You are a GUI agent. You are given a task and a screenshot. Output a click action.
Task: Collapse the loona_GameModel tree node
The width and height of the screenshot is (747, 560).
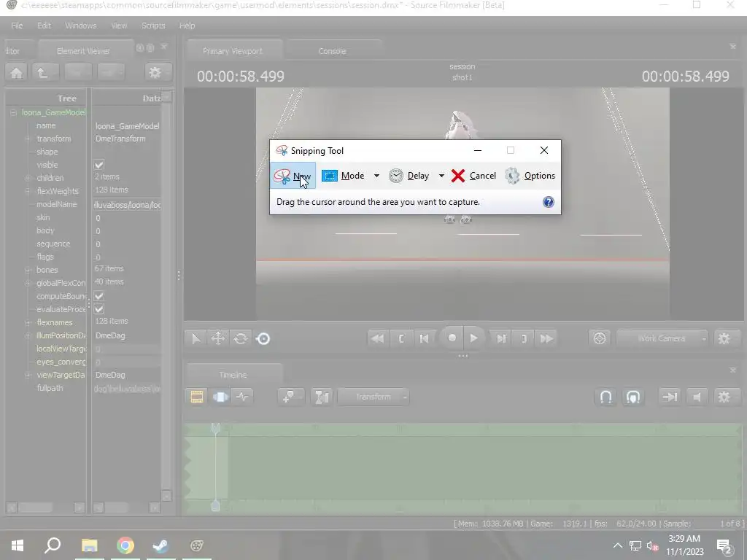(x=13, y=113)
